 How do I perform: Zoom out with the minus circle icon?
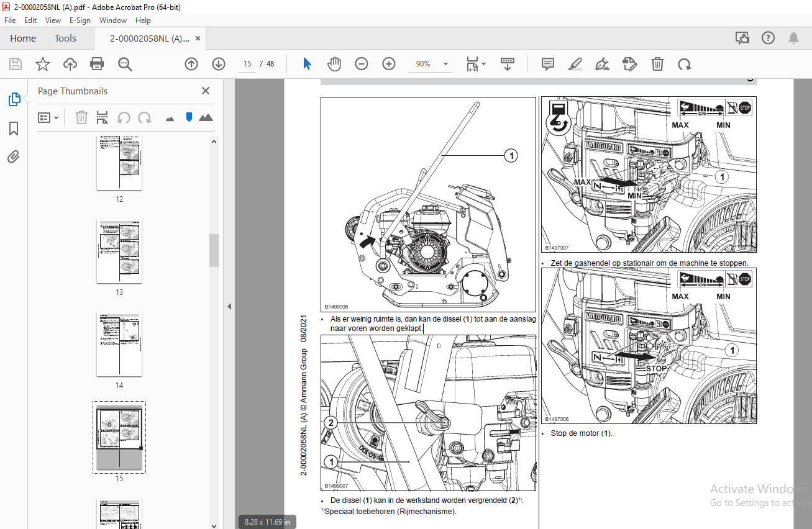[362, 64]
